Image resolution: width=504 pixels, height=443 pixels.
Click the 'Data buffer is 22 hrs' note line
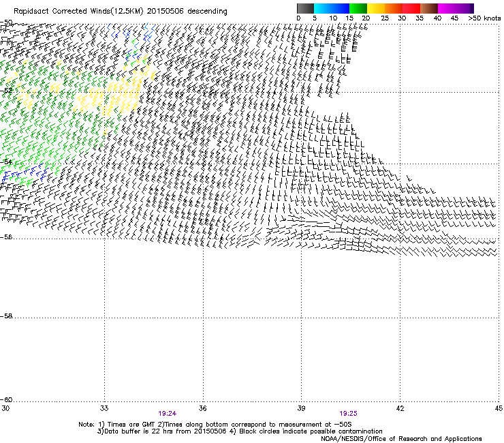(240, 431)
